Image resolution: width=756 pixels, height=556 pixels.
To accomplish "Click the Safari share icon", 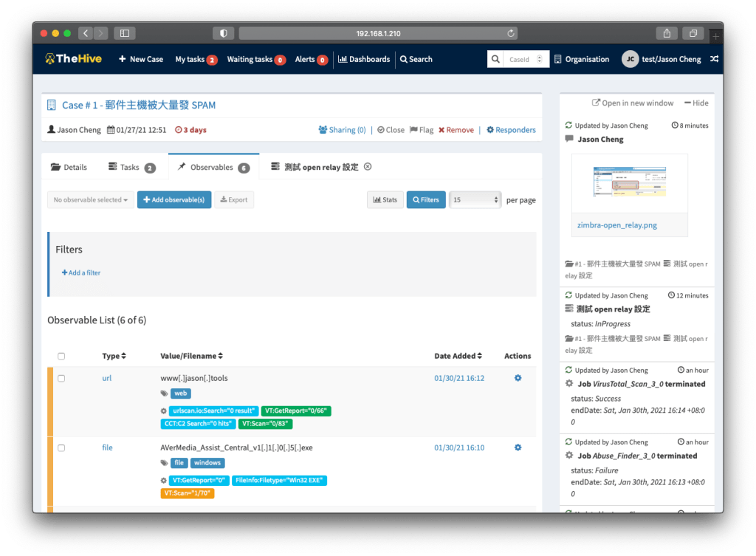I will 667,33.
